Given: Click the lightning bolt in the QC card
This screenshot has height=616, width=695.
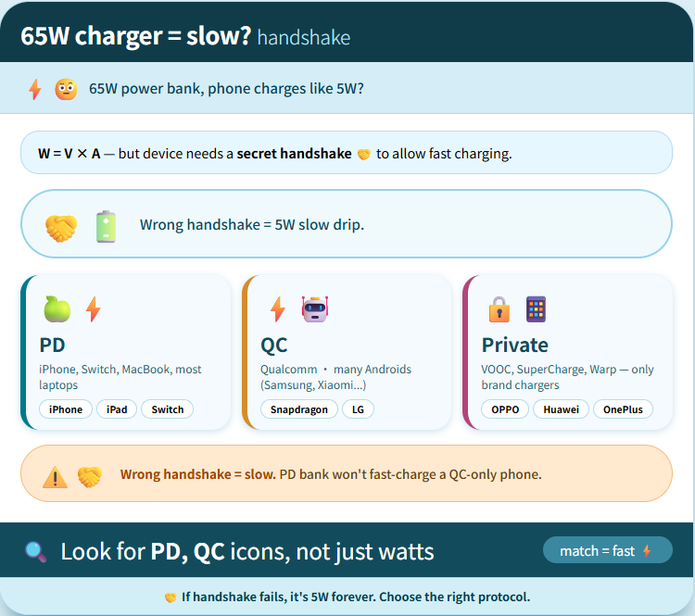Looking at the screenshot, I should [x=277, y=308].
